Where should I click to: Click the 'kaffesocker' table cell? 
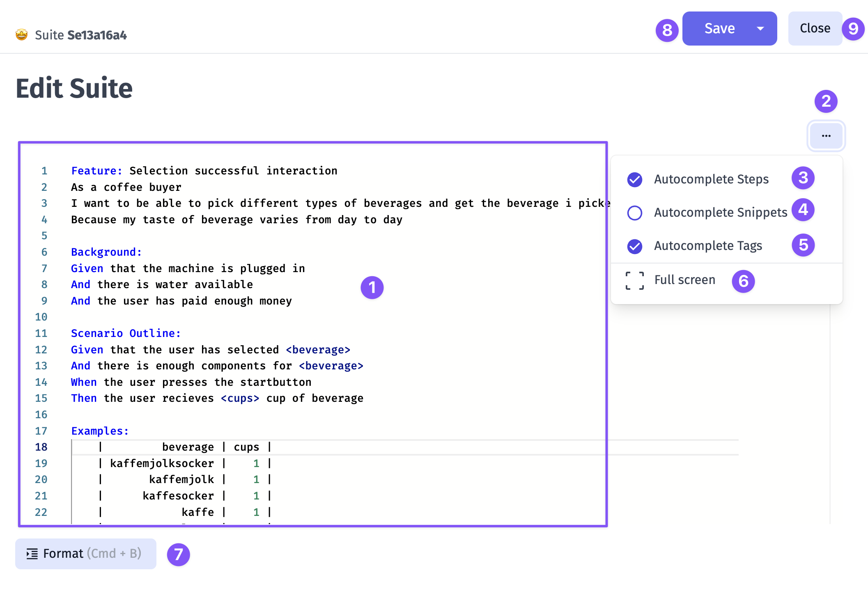pyautogui.click(x=178, y=496)
